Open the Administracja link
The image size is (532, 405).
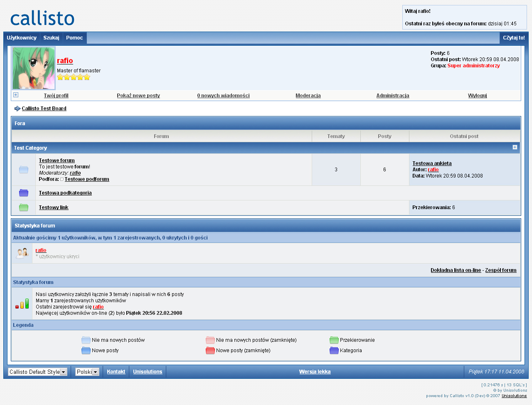point(392,96)
